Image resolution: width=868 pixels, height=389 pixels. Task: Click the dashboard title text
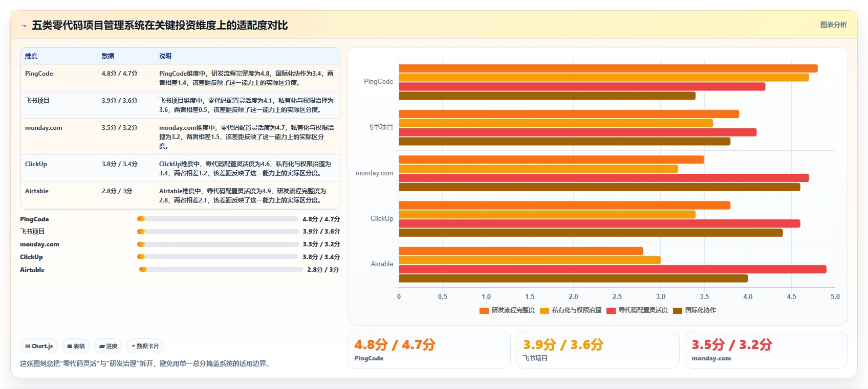tap(160, 26)
